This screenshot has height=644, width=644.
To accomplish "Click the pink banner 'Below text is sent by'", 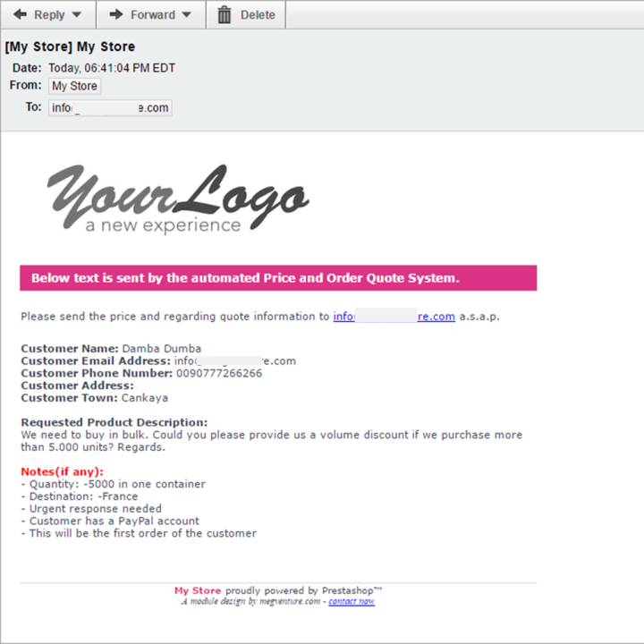I will pyautogui.click(x=278, y=278).
